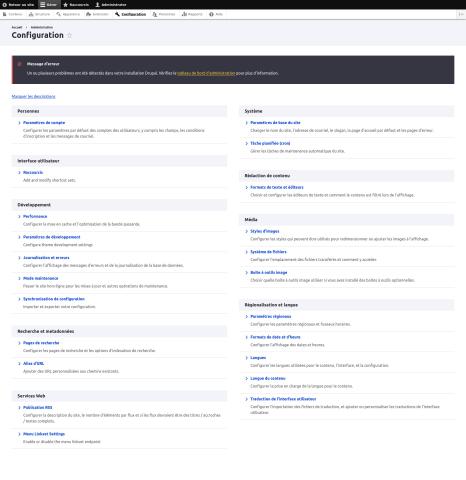Screen dimensions: 466x480
Task: Open the 'Raccourcis' link under Interface utilisateur
Action: tap(33, 173)
